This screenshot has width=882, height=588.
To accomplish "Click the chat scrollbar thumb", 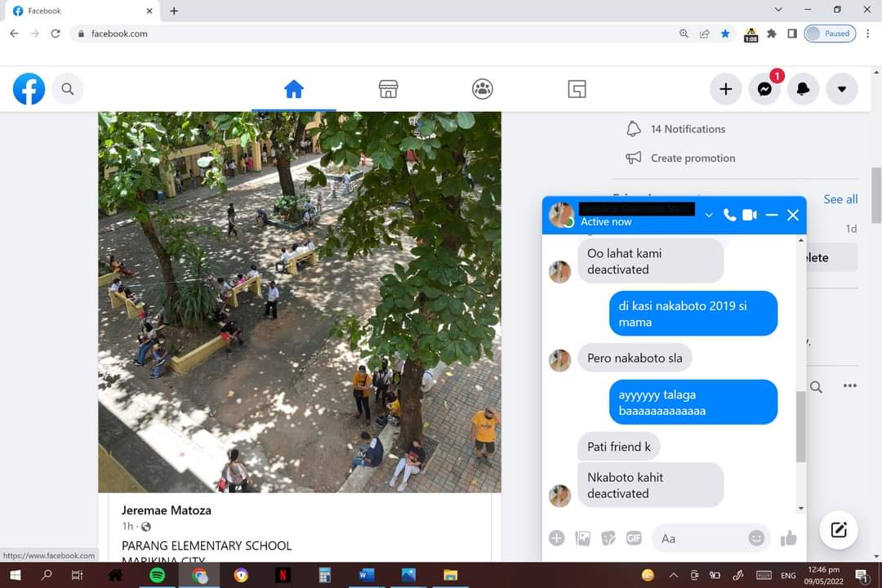I will [801, 426].
